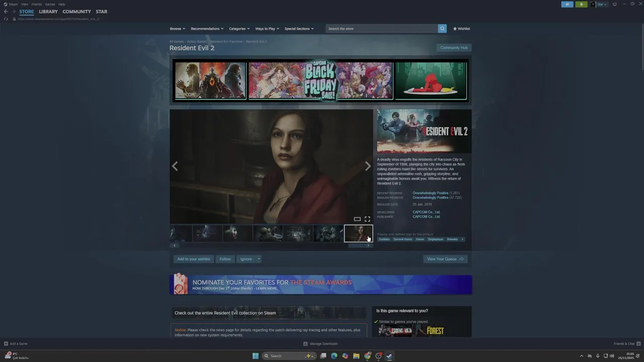Viewport: 644px width, 362px height.
Task: Click the lock icon beside the URL
Action: coord(14,19)
